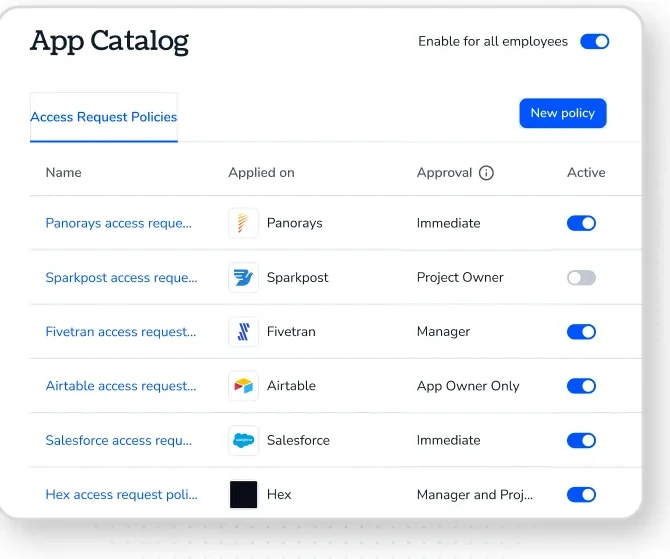Click the Sparkpost app name
This screenshot has width=670, height=559.
tap(297, 277)
